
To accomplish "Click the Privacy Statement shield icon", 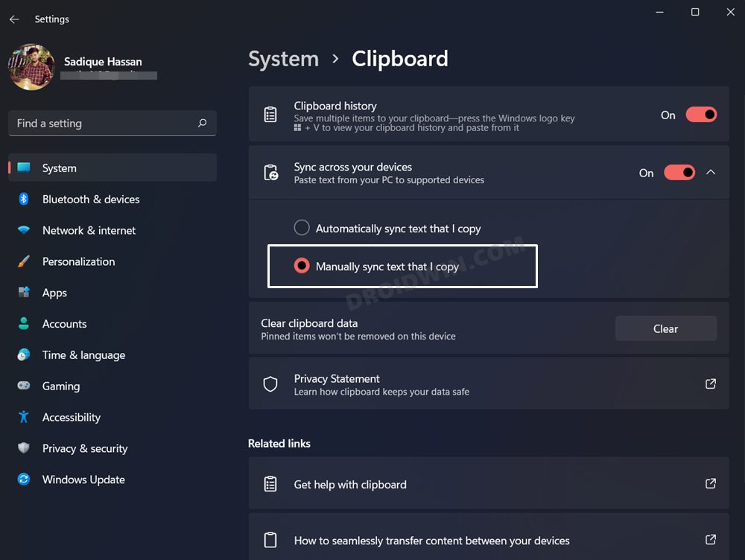I will pos(270,384).
